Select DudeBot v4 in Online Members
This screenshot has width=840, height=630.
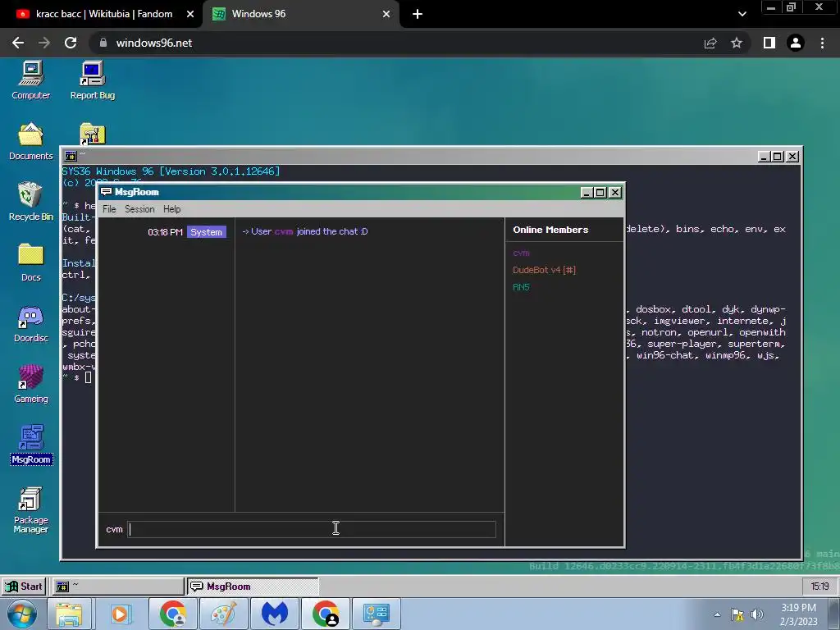(x=544, y=270)
